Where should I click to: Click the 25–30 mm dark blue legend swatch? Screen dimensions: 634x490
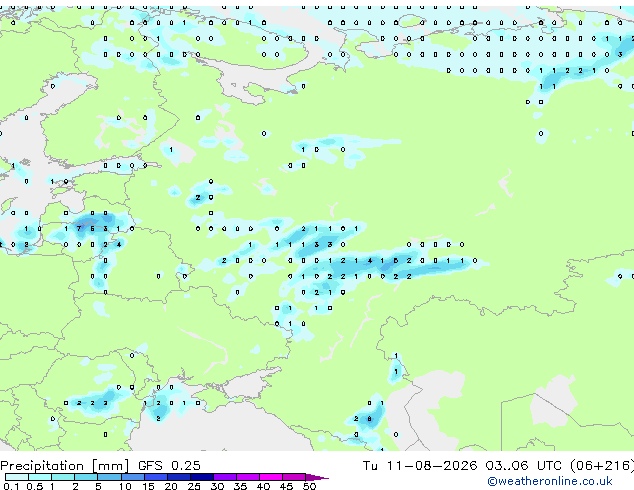pos(202,477)
